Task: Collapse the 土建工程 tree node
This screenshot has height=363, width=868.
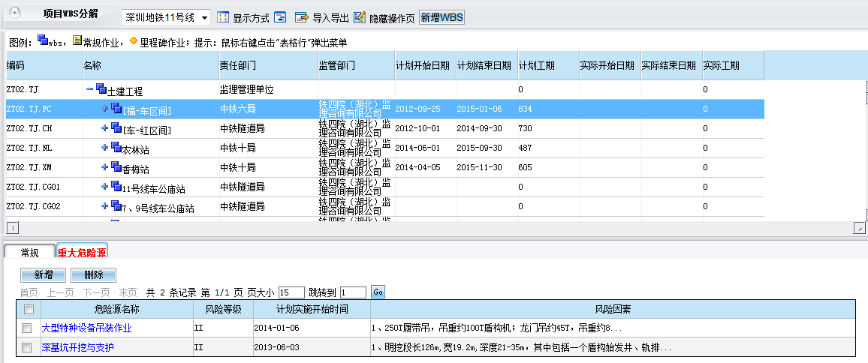Action: point(89,89)
